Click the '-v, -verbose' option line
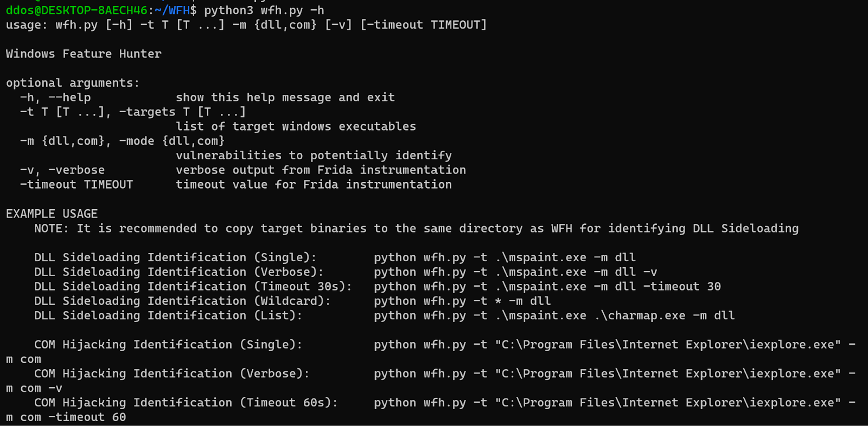 [x=62, y=170]
